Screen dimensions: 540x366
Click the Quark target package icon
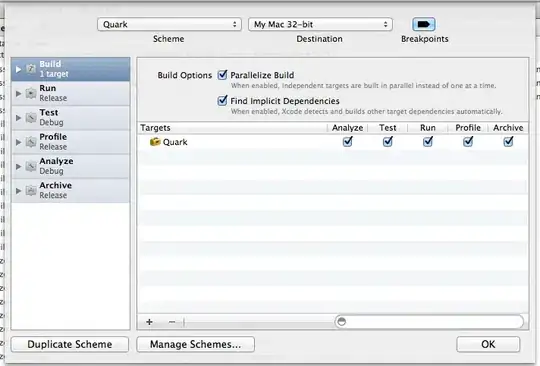[155, 142]
